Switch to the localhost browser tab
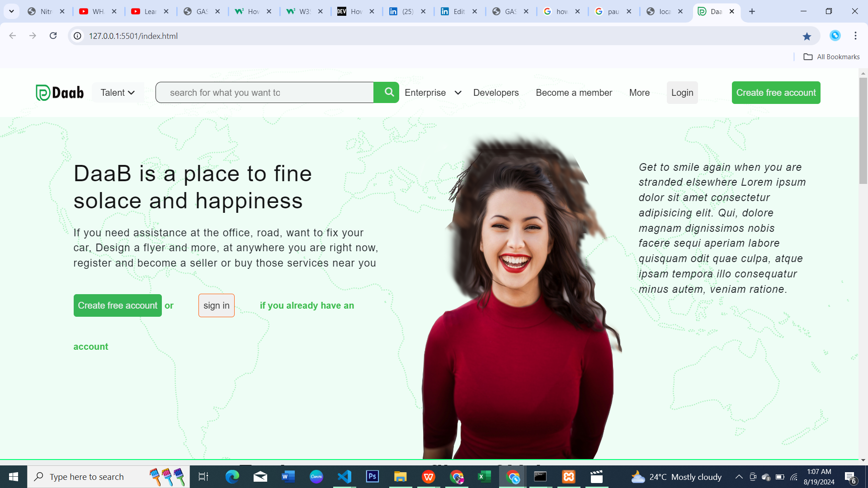 tap(665, 11)
